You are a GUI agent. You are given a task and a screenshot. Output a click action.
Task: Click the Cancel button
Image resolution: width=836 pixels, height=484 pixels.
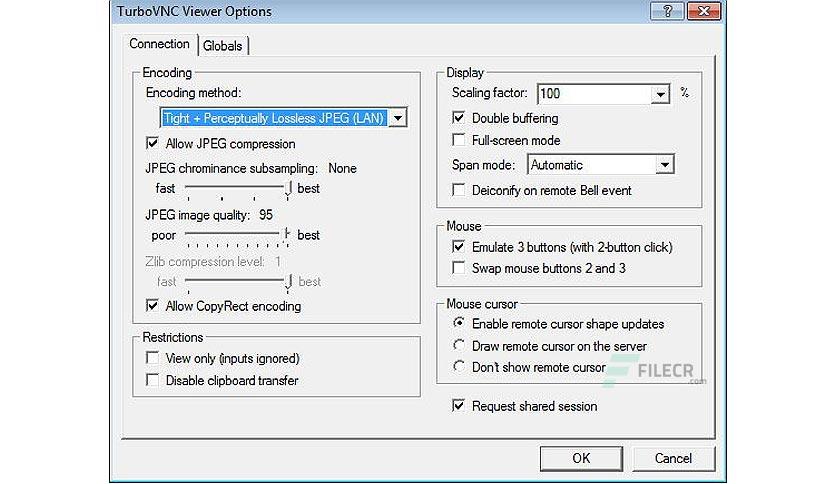click(x=673, y=458)
